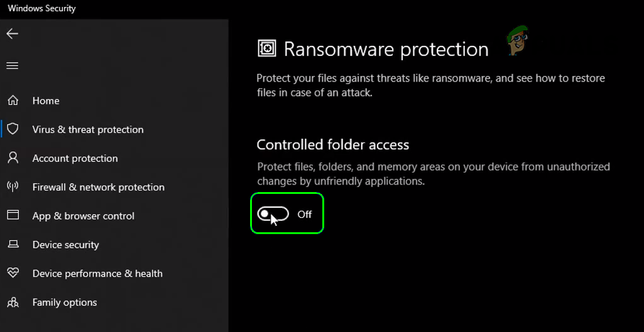Select App & browser control label

(83, 216)
